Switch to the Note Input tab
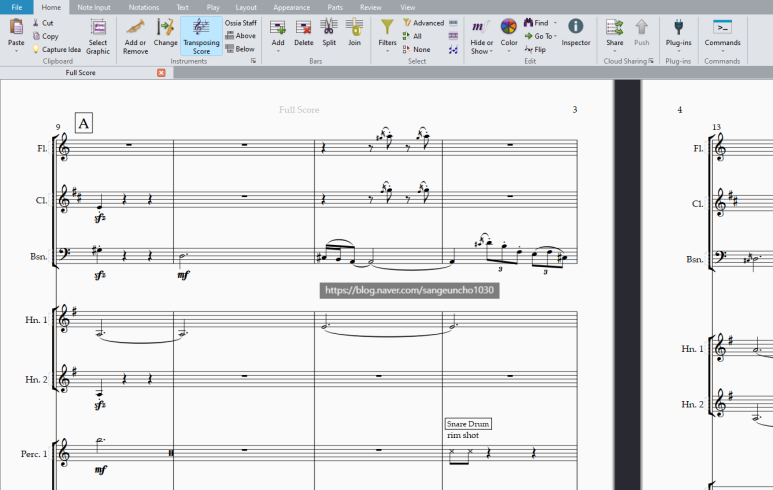 94,7
